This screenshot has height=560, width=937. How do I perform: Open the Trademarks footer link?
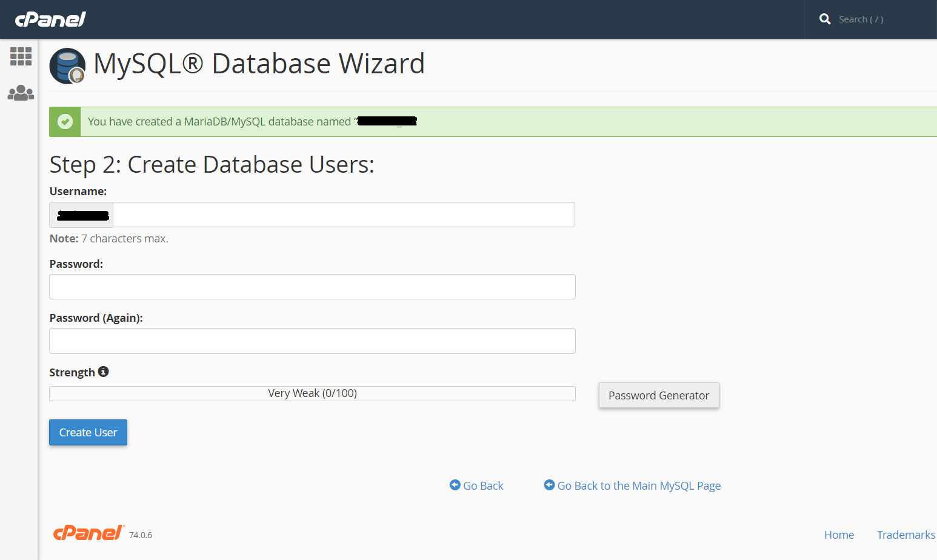click(x=905, y=535)
